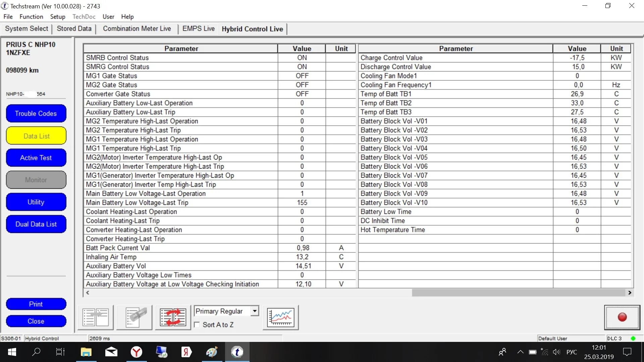Click the Active Test function icon
The height and width of the screenshot is (362, 644).
pyautogui.click(x=35, y=158)
